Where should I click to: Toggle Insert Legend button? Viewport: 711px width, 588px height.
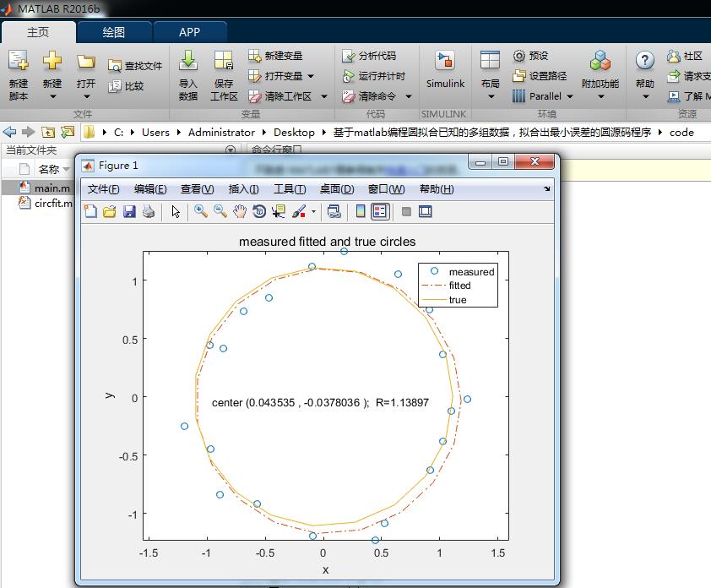coord(380,211)
